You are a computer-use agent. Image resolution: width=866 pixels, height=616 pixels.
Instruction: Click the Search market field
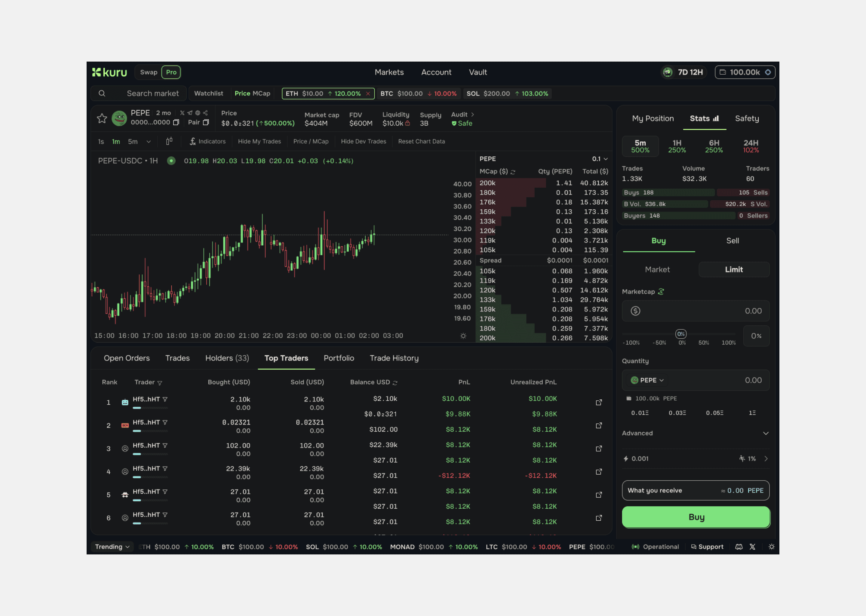click(139, 93)
